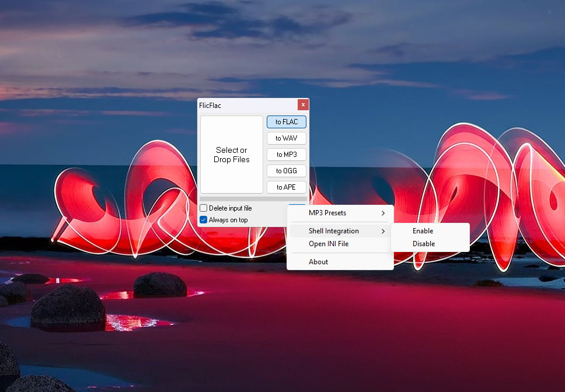565x392 pixels.
Task: Open the Select or Drop Files area
Action: click(231, 155)
